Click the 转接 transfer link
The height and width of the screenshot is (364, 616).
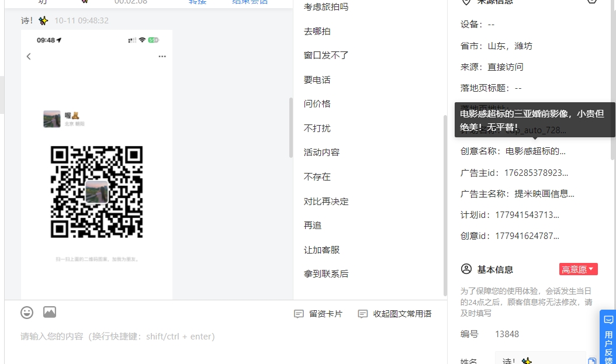[x=197, y=2]
